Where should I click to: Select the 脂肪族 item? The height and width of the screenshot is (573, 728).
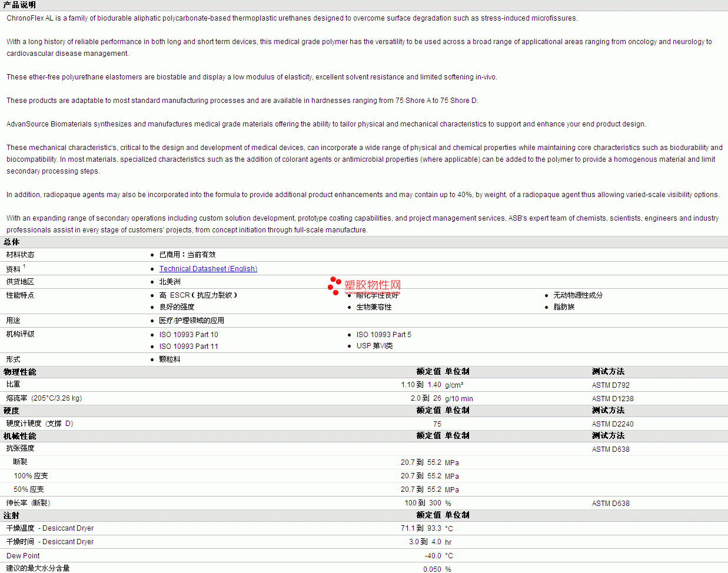click(564, 307)
